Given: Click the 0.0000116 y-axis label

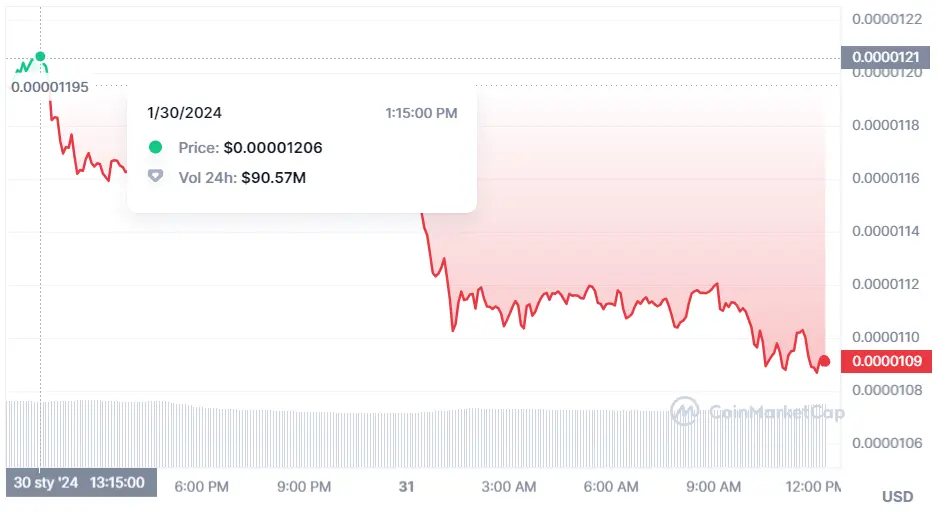Looking at the screenshot, I should click(885, 178).
